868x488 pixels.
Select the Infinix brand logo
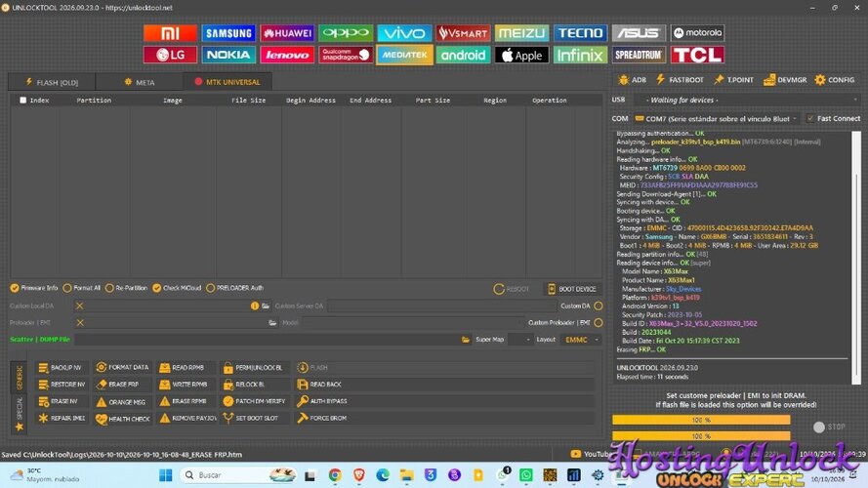click(581, 55)
